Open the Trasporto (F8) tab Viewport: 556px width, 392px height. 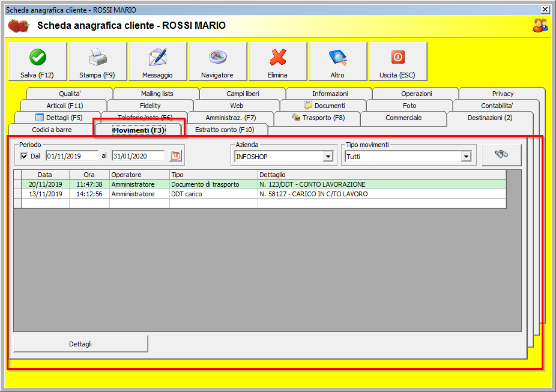coord(317,118)
